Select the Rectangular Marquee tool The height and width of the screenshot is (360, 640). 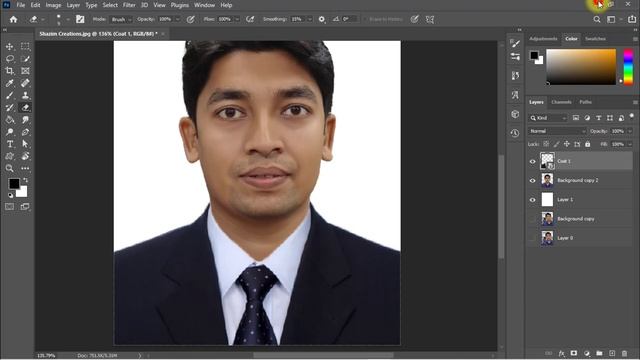point(25,47)
